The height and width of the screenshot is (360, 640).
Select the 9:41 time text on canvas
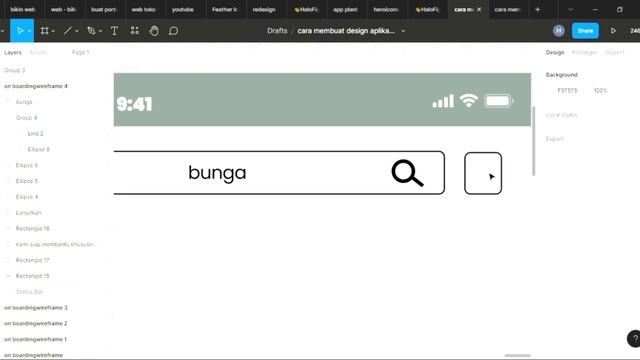134,104
